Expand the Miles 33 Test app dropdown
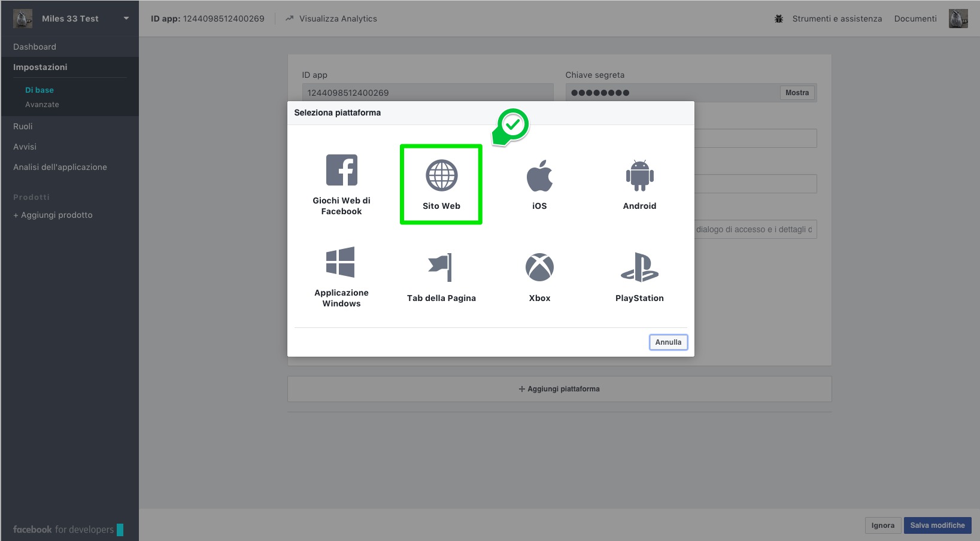Image resolution: width=980 pixels, height=541 pixels. pyautogui.click(x=126, y=19)
